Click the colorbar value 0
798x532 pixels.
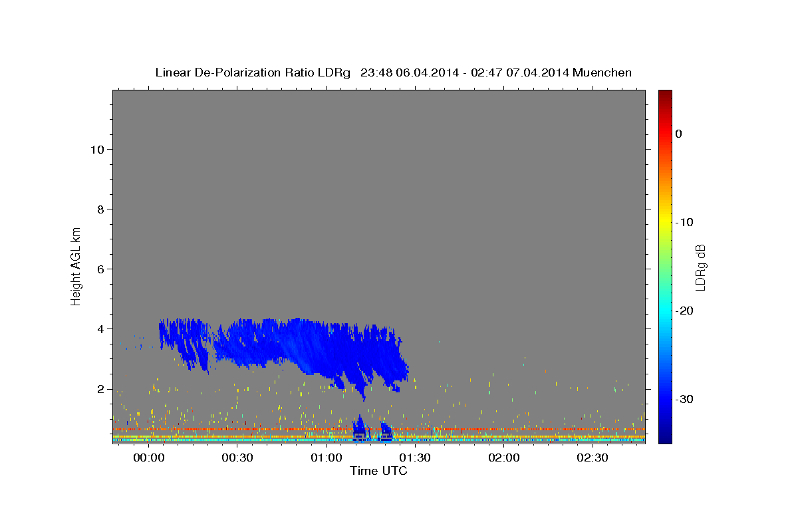[679, 134]
